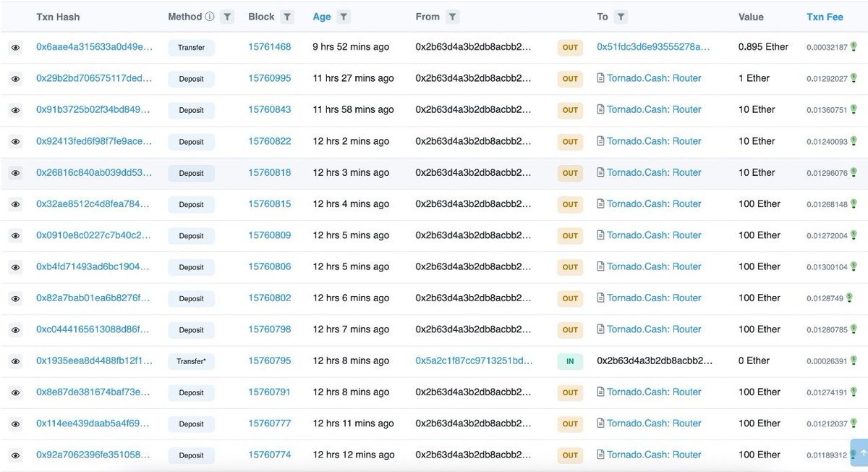This screenshot has width=868, height=472.
Task: Open transaction hash 0x92413fed6f98f7fe9ace
Action: (x=95, y=141)
